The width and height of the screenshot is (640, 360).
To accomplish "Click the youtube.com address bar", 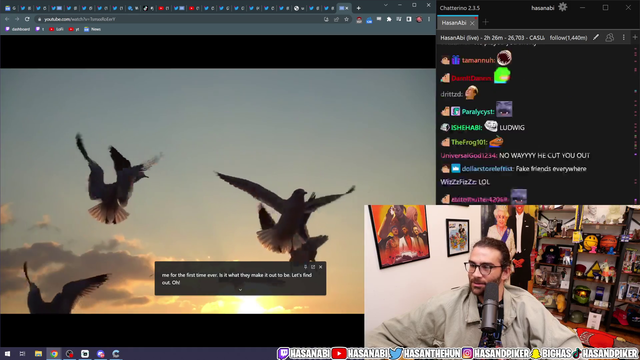I will [x=180, y=19].
